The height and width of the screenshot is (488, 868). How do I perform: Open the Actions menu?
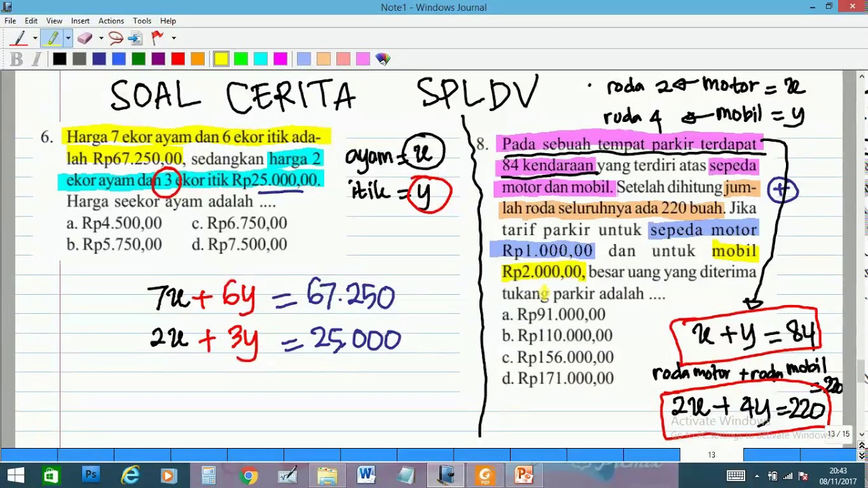(x=111, y=21)
